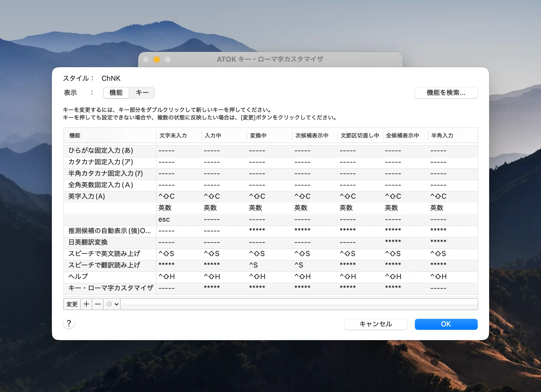Click the yellow minimize button of ATOK window
The image size is (541, 392).
pos(157,60)
